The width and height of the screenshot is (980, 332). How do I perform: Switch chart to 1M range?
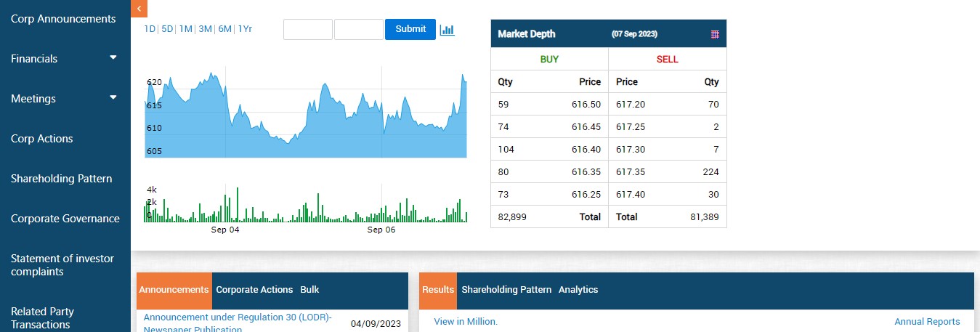point(186,29)
